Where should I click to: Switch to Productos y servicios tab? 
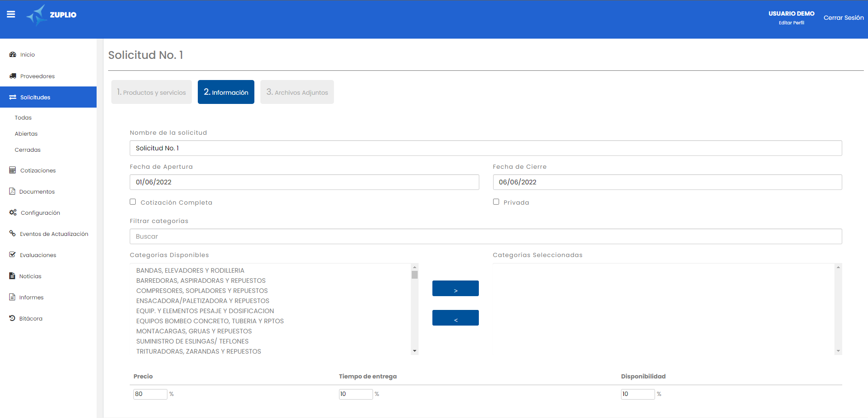coord(151,92)
